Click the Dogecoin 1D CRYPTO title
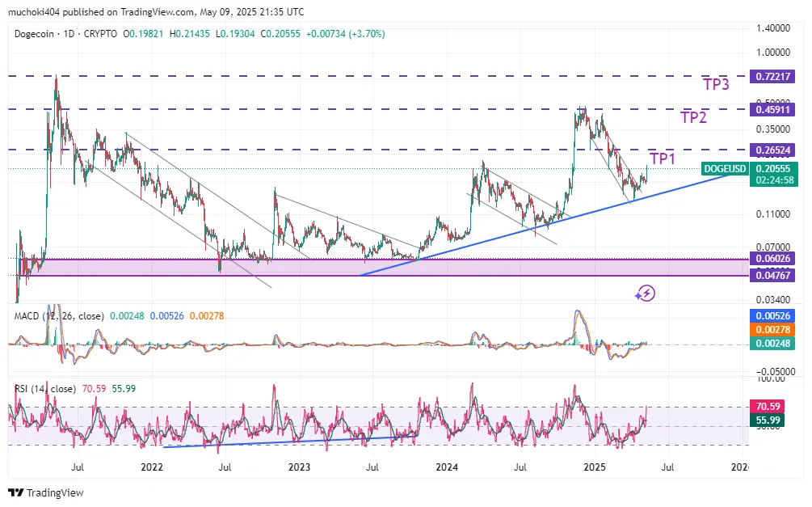 (x=65, y=34)
